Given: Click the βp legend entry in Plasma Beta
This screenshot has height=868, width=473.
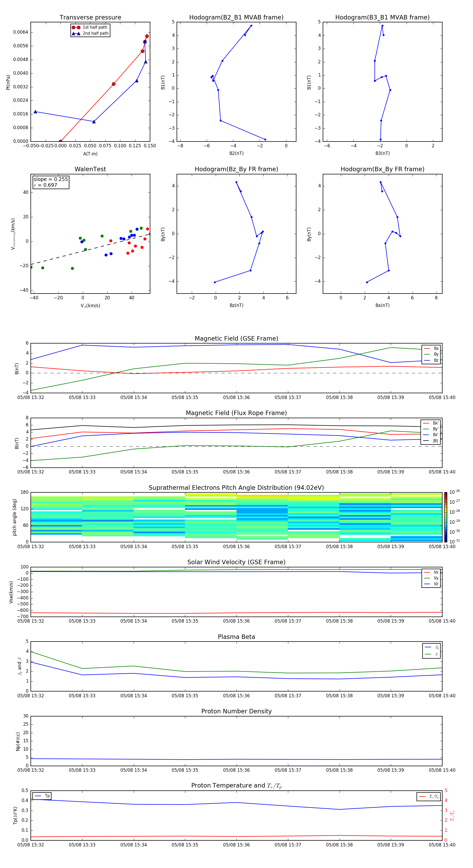Looking at the screenshot, I should [432, 647].
